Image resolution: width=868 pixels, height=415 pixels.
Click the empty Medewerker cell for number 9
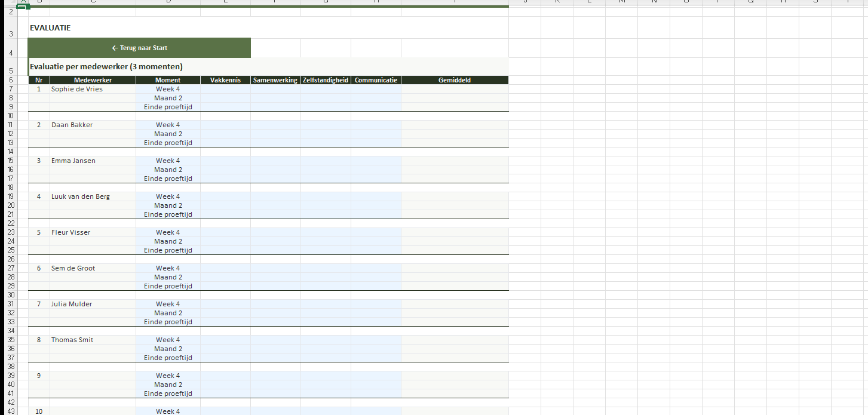93,376
